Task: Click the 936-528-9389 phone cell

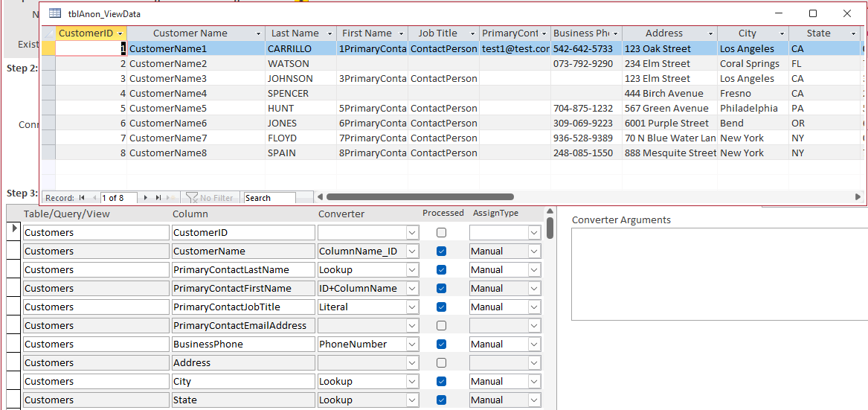Action: tap(586, 138)
